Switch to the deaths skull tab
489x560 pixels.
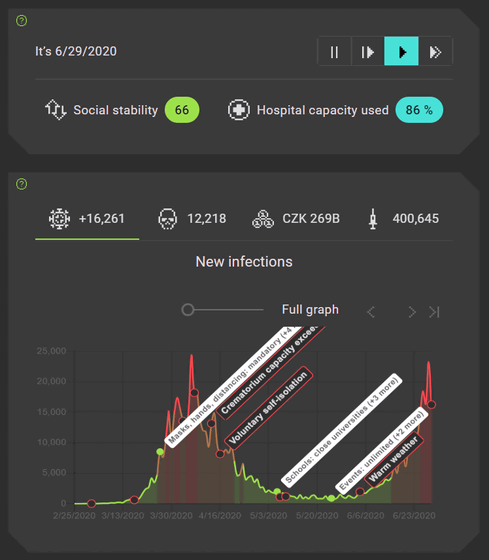(192, 219)
